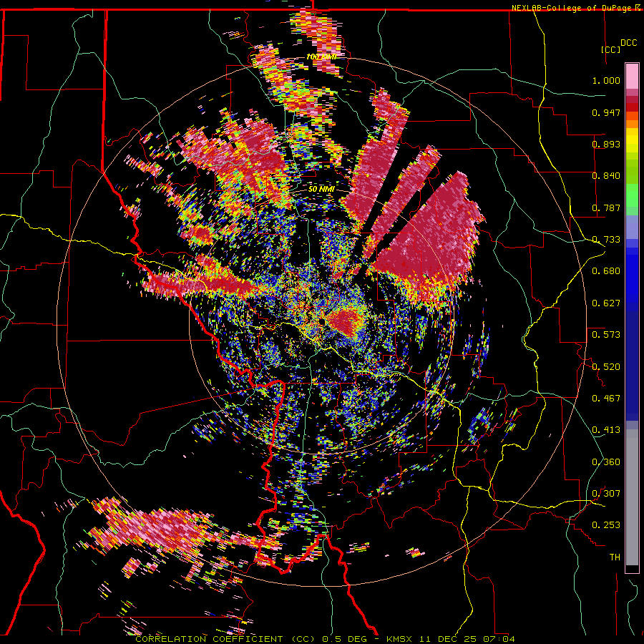
Task: Pick the bright green segment of the color bar
Action: [x=632, y=195]
